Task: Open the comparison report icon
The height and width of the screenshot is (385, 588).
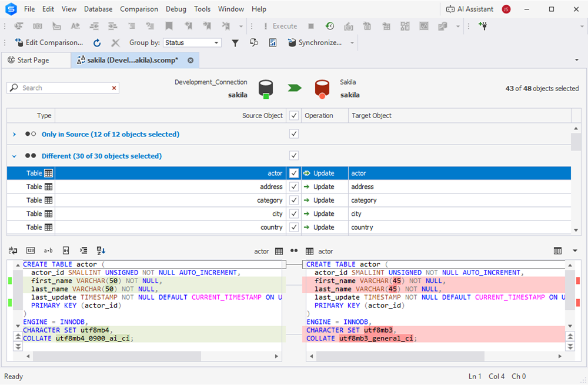Action: click(273, 43)
